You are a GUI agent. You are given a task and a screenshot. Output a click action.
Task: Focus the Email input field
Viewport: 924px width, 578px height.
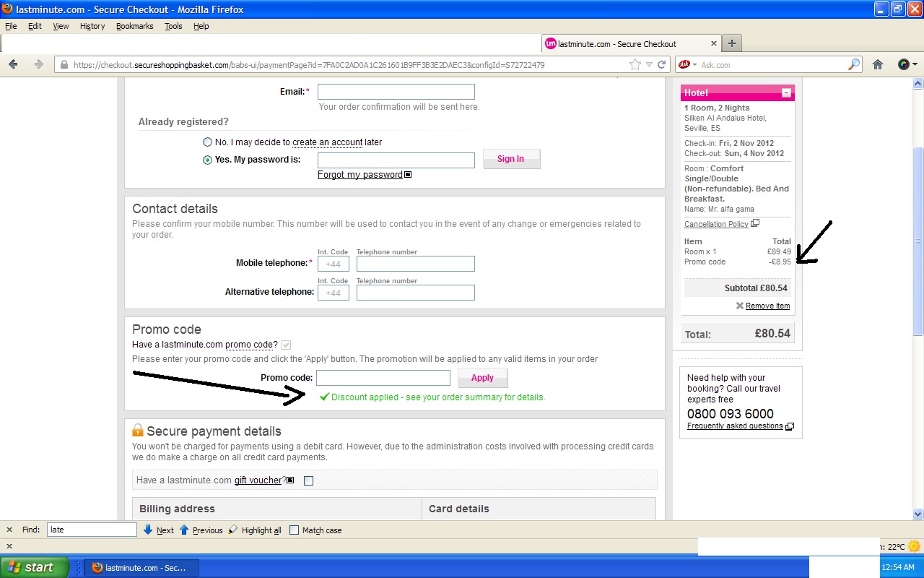pyautogui.click(x=396, y=92)
